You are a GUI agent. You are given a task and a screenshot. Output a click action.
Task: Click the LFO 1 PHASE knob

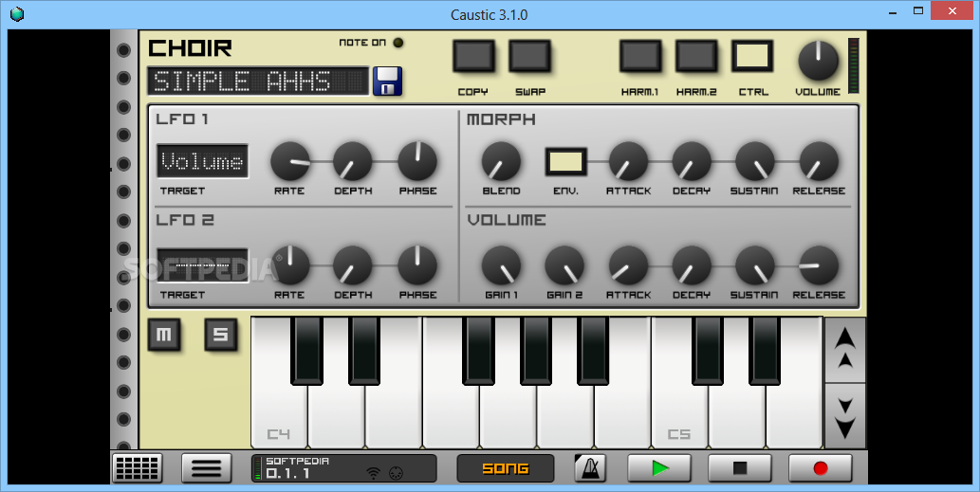point(417,161)
